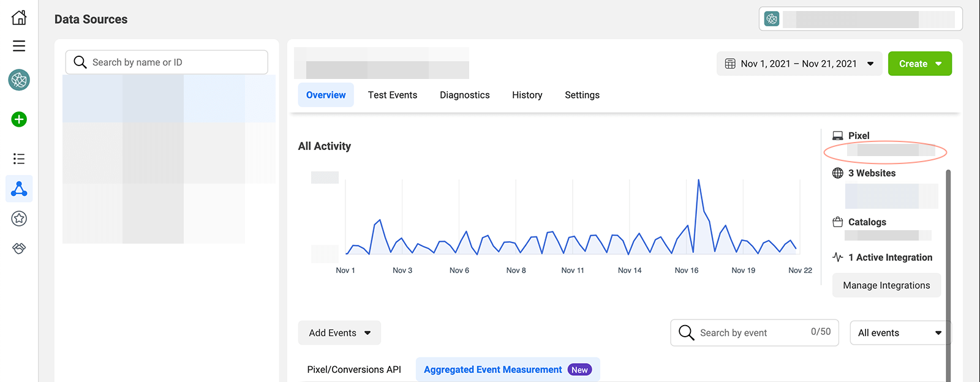This screenshot has height=382, width=980.
Task: Open the Diagnostics tab
Action: [465, 95]
